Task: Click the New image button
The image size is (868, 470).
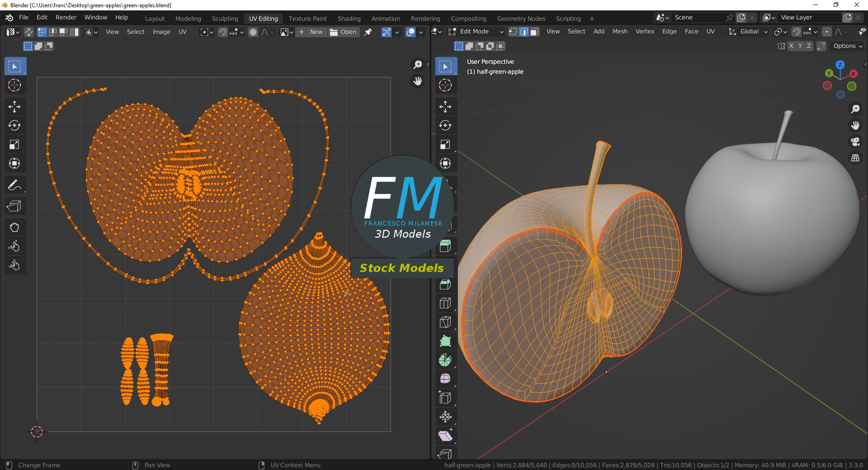Action: click(311, 32)
